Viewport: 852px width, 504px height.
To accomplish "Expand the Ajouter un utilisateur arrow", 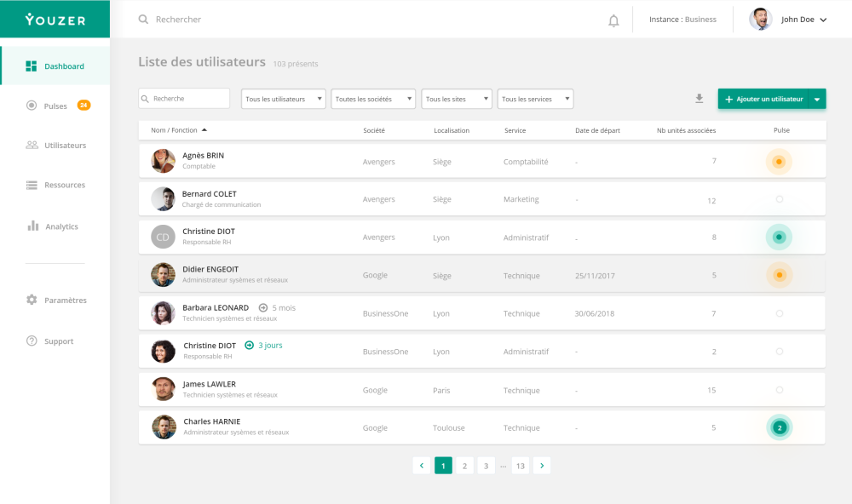I will click(817, 99).
